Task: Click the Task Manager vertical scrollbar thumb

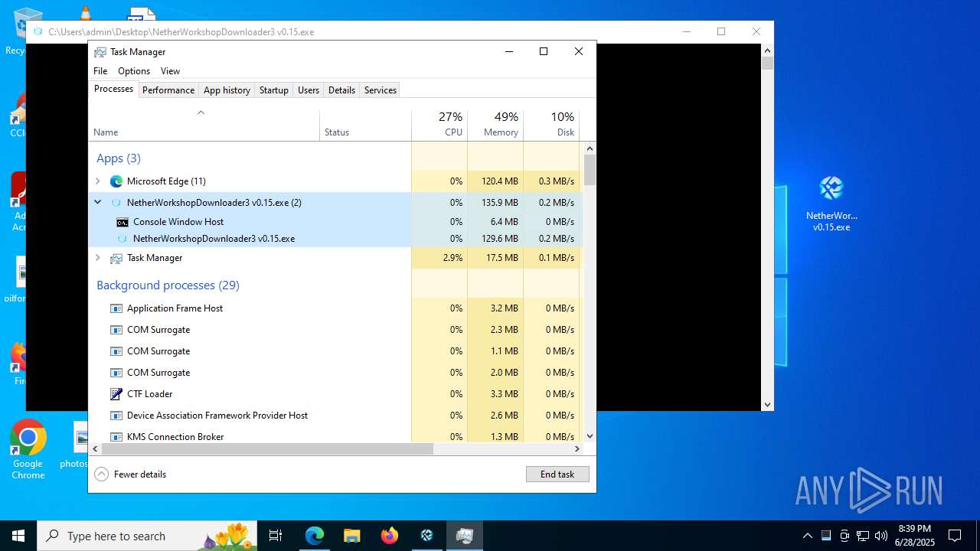Action: pos(590,170)
